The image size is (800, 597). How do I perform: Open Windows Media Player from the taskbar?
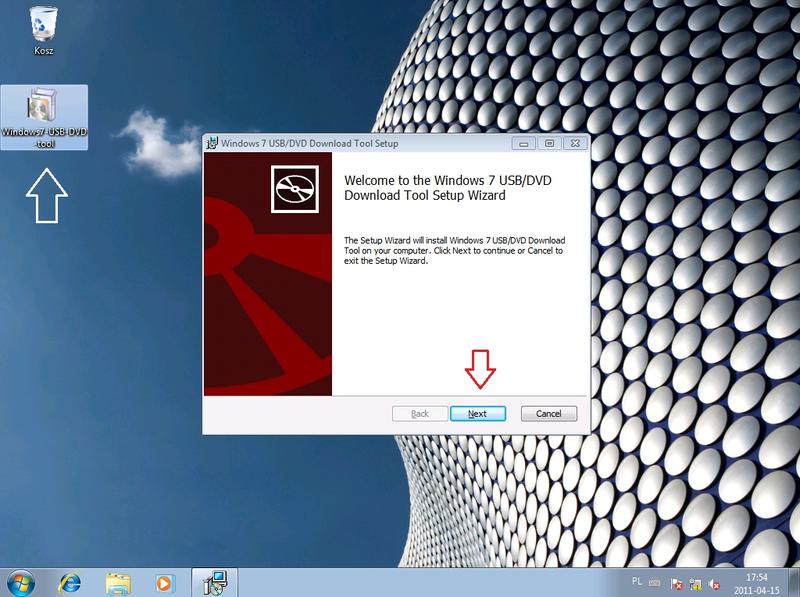(x=164, y=583)
